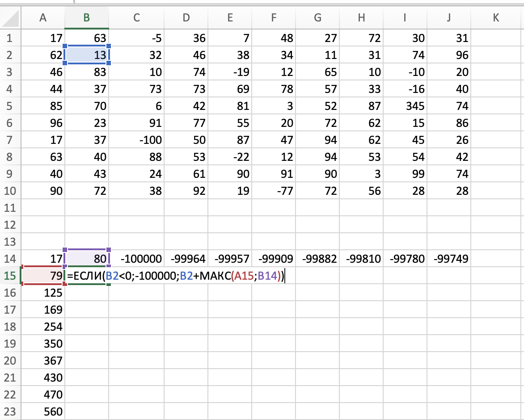Select row header 12

[x=10, y=225]
